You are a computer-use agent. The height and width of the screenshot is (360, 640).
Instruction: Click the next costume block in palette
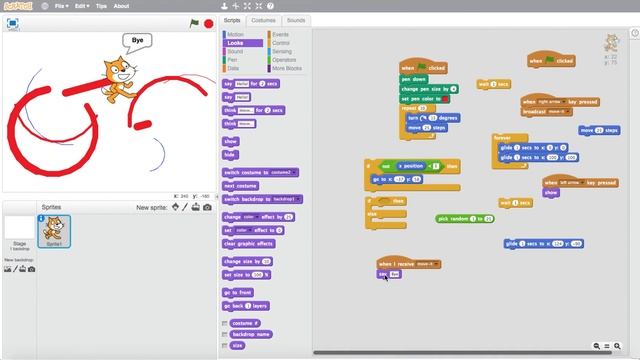click(x=240, y=186)
